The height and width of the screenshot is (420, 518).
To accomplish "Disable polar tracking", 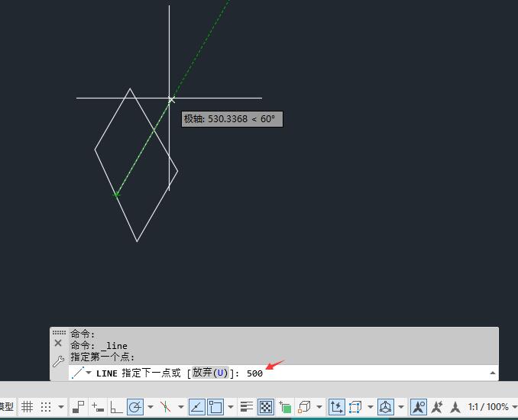I will [x=135, y=407].
